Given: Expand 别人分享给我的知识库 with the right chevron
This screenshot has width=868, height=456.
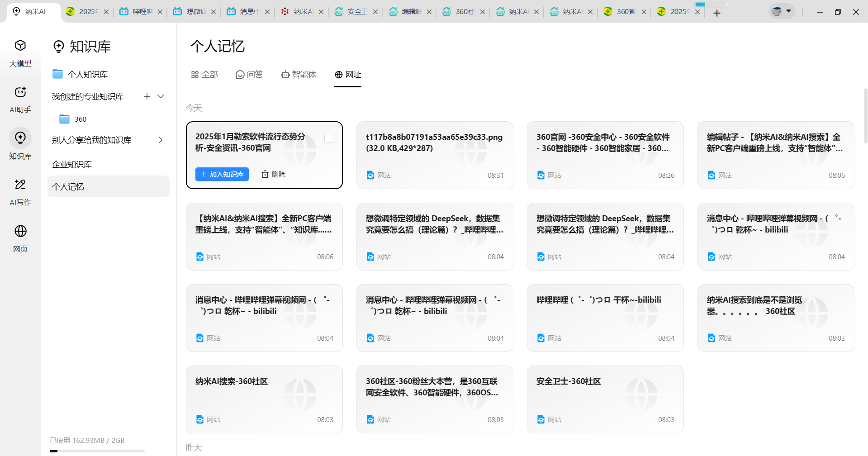Looking at the screenshot, I should [161, 140].
